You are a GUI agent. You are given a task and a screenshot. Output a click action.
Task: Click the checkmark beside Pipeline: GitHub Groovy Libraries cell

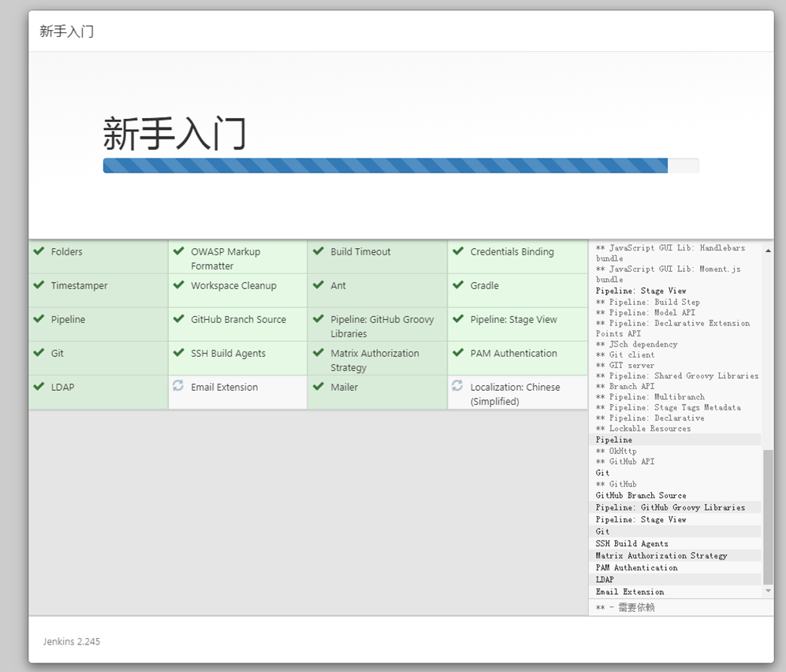pos(318,318)
